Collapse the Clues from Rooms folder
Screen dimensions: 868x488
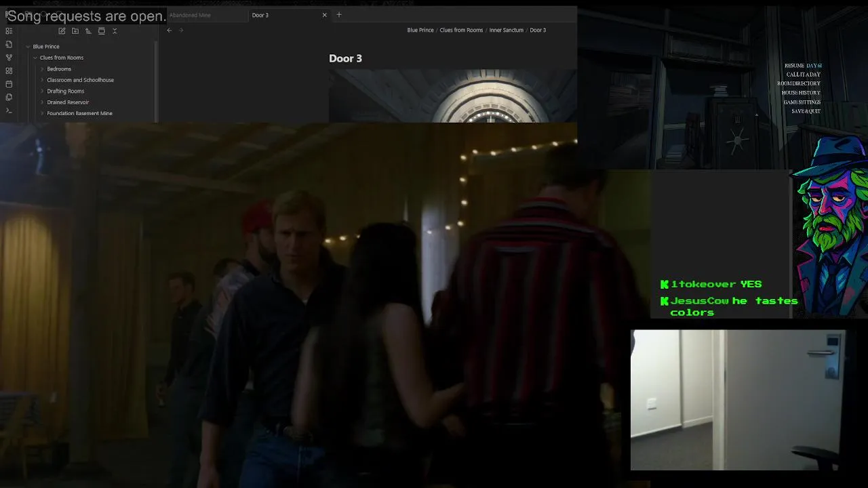[x=35, y=58]
